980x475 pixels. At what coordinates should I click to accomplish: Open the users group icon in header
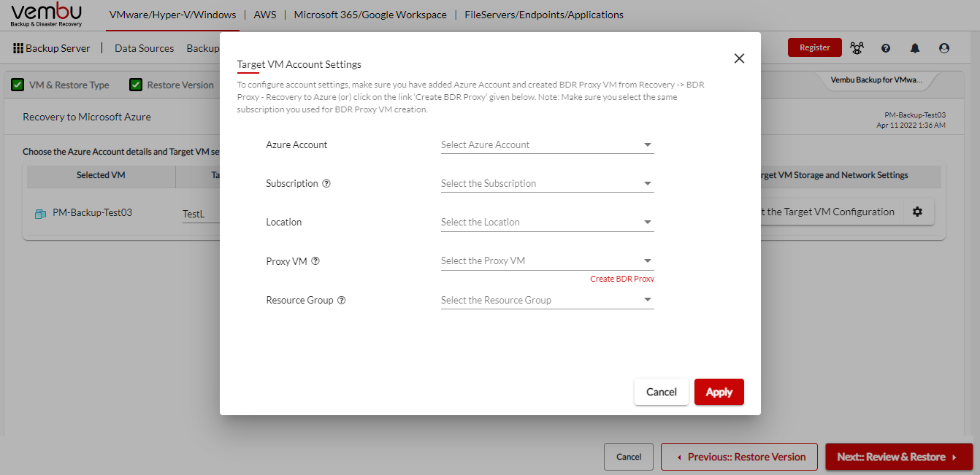pyautogui.click(x=857, y=48)
